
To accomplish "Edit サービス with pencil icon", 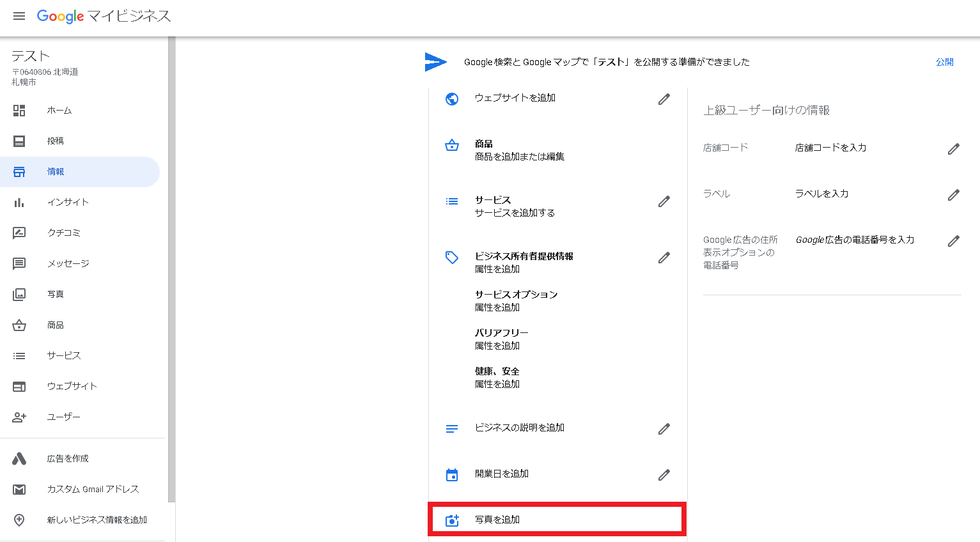I will tap(664, 201).
